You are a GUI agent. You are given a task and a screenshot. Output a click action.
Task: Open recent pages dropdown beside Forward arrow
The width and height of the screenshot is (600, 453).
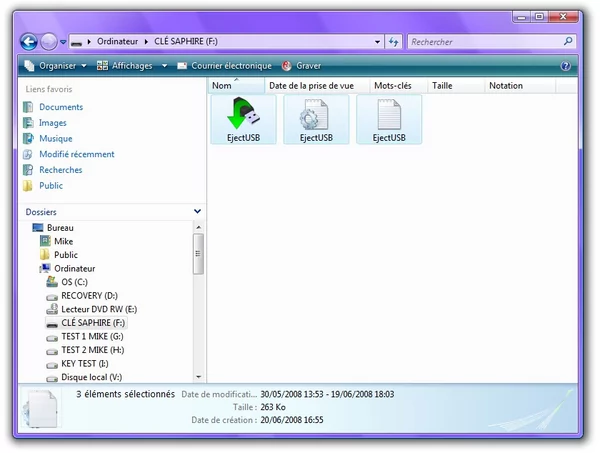(63, 42)
